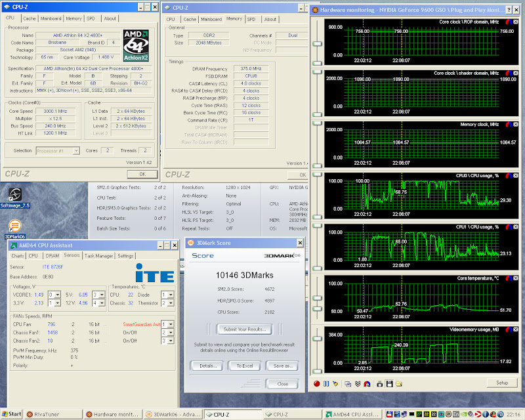Select the Softimage_7.5 desktop icon

click(15, 198)
